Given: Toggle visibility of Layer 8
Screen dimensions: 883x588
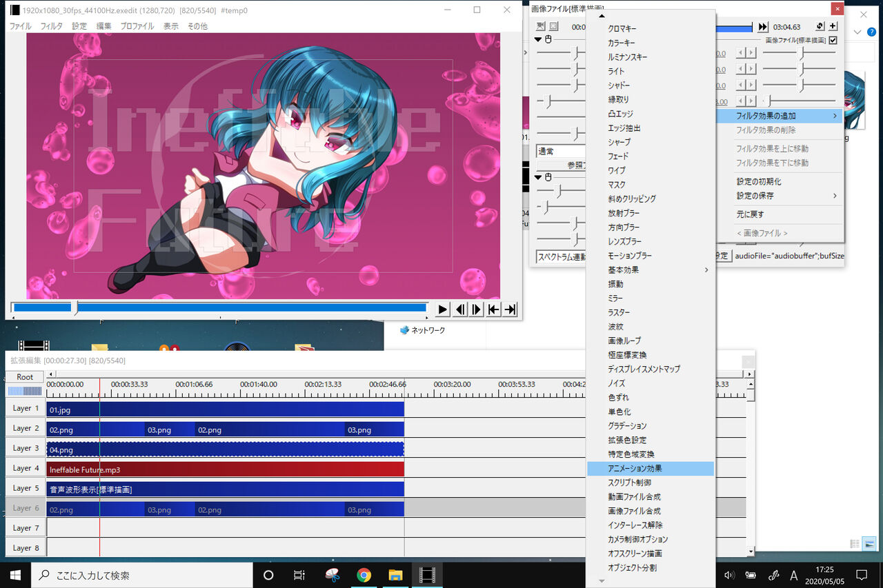Looking at the screenshot, I should point(26,548).
